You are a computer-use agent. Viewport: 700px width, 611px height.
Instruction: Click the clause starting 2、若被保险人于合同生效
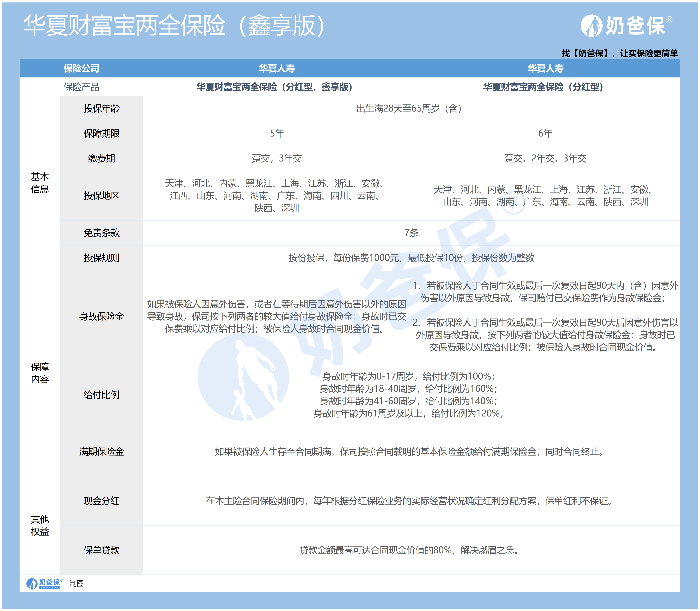545,335
